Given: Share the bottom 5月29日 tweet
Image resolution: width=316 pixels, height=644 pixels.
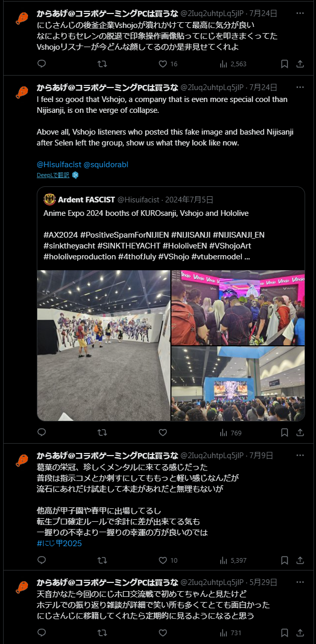Looking at the screenshot, I should (x=300, y=633).
